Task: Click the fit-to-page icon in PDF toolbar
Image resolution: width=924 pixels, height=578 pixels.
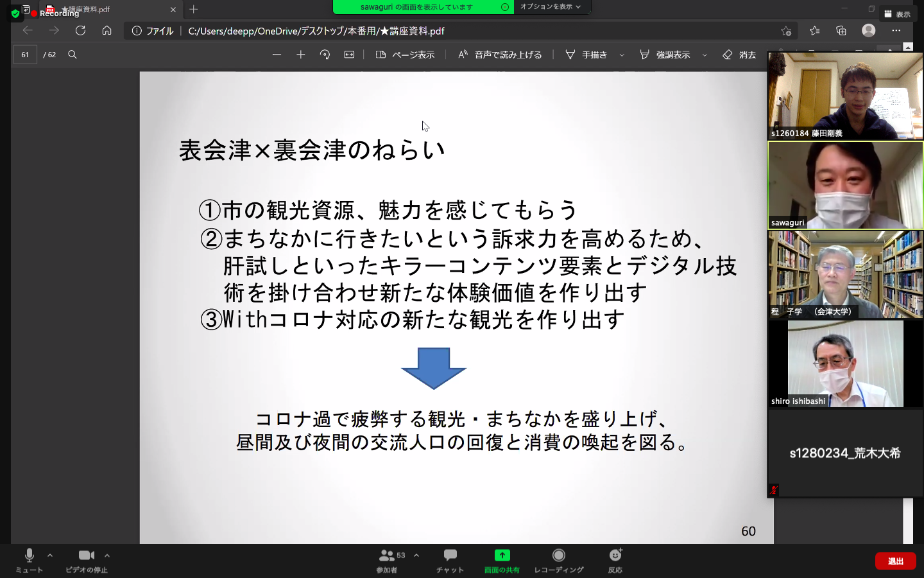Action: (x=349, y=55)
